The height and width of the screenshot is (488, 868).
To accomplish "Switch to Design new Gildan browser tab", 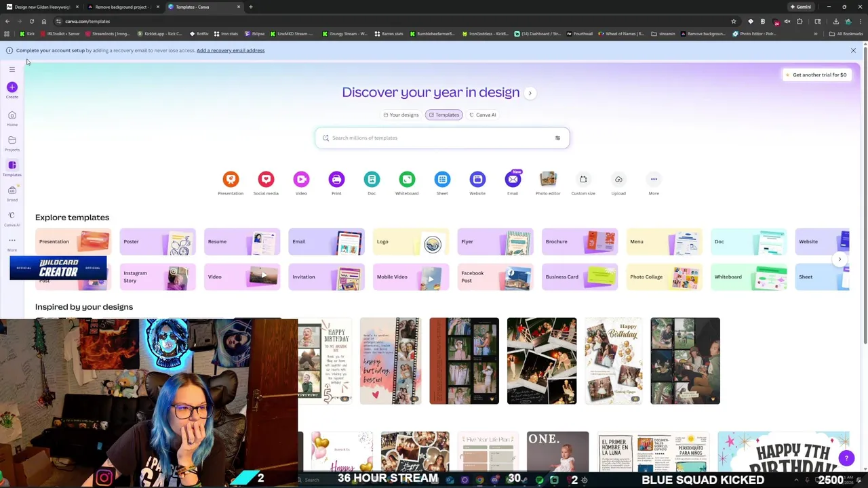I will click(x=41, y=7).
